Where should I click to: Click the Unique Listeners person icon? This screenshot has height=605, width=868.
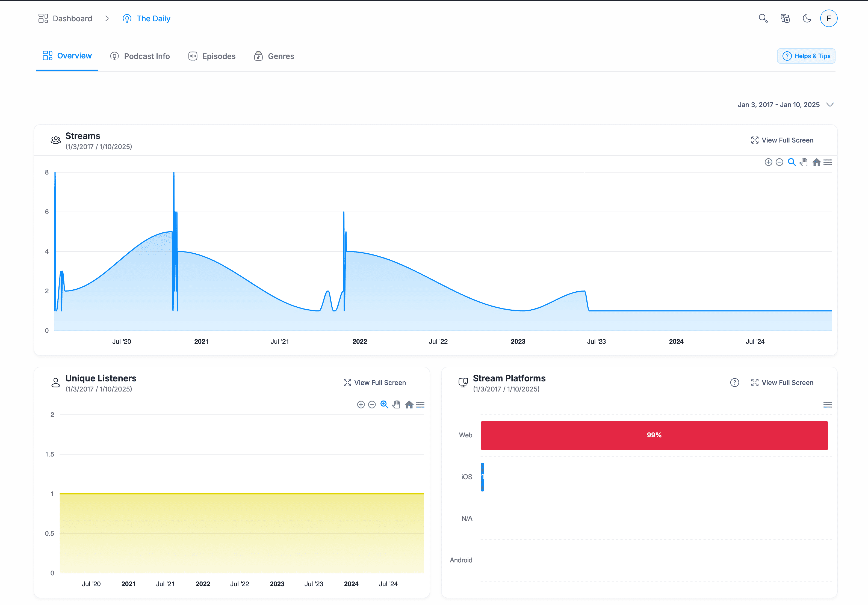(x=55, y=382)
